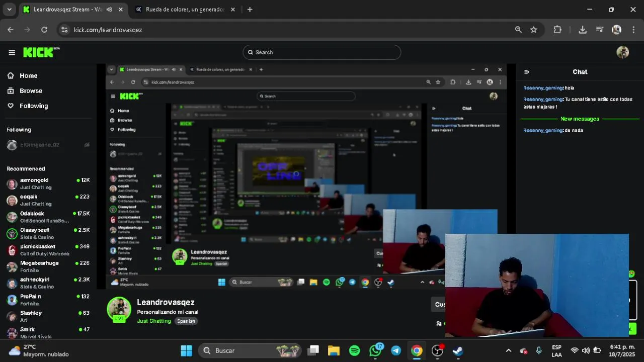Image resolution: width=644 pixels, height=362 pixels.
Task: Click Rosanny_gaming username on 'hola' message
Action: click(543, 88)
